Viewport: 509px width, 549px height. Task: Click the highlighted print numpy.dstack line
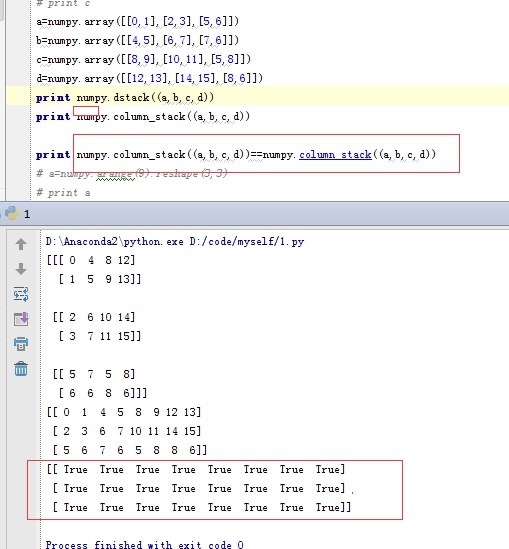(125, 97)
